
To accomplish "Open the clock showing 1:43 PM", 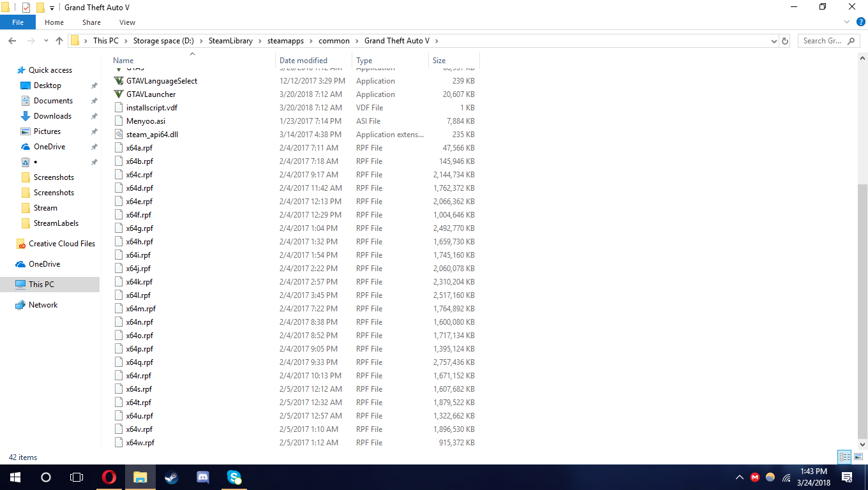I will coord(813,477).
